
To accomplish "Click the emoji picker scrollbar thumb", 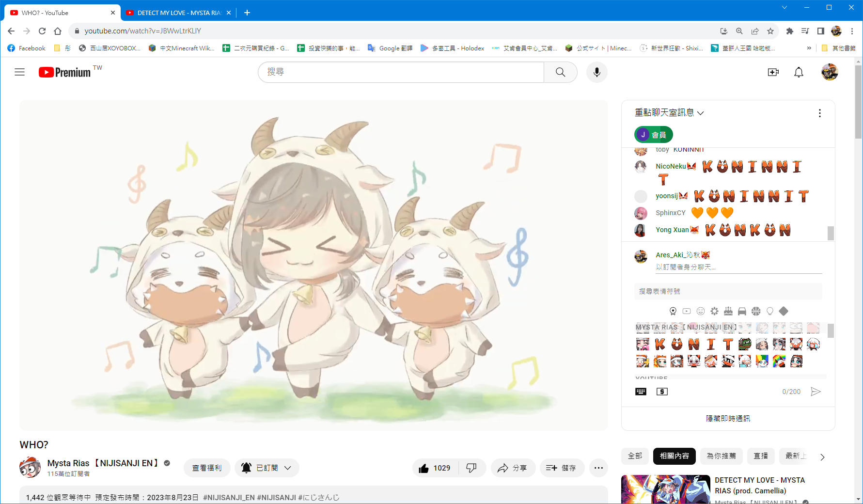I will (831, 331).
